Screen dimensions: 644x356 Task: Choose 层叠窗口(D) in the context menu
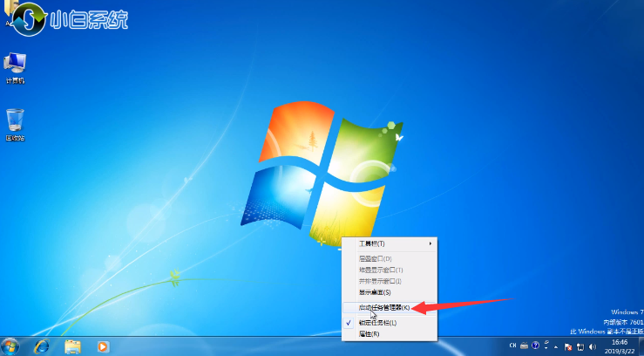pyautogui.click(x=390, y=258)
